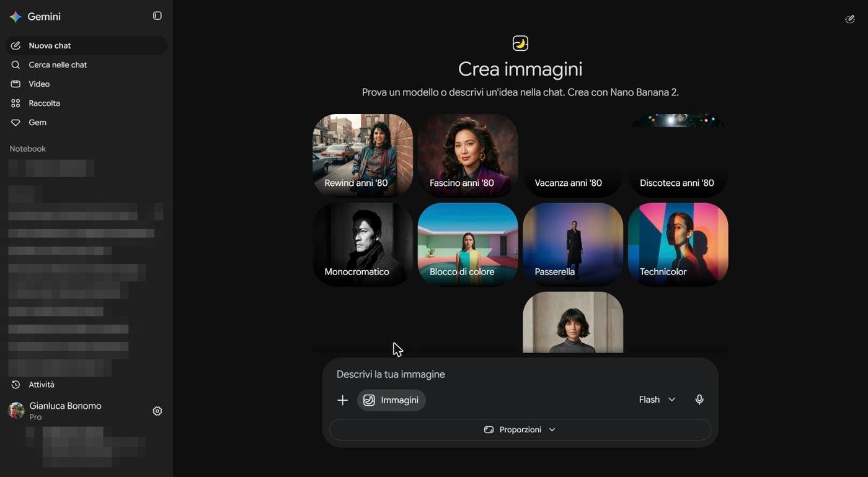Click the Notebook section heading
This screenshot has width=868, height=477.
(x=28, y=149)
